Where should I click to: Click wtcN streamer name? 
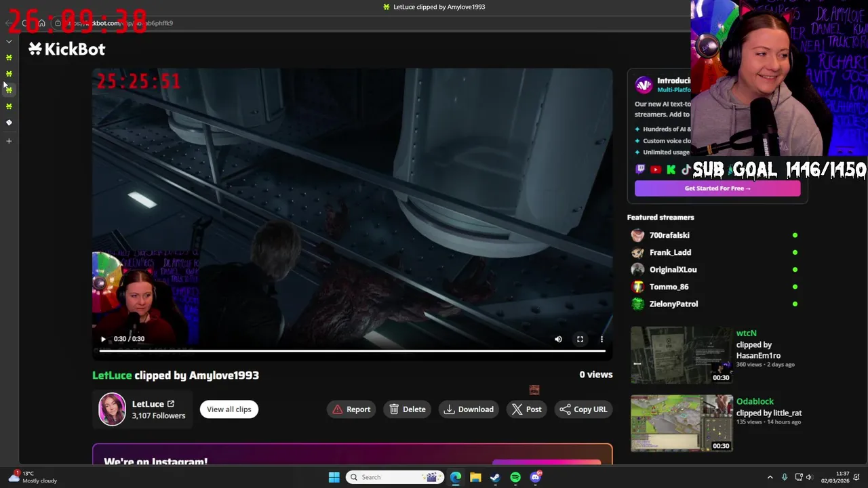click(746, 333)
